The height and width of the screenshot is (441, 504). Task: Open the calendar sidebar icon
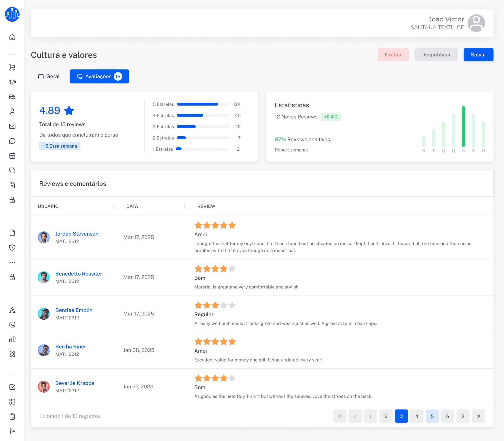pos(12,156)
